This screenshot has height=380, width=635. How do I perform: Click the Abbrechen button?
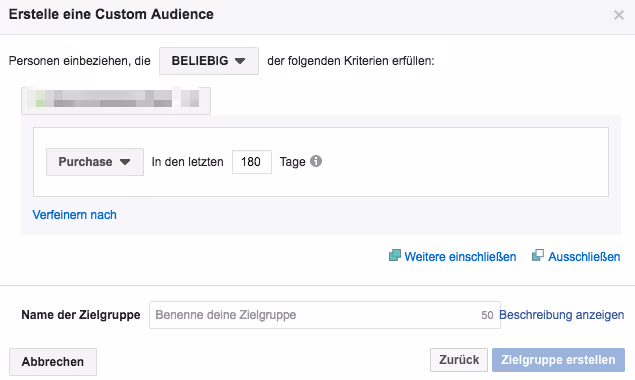[53, 361]
